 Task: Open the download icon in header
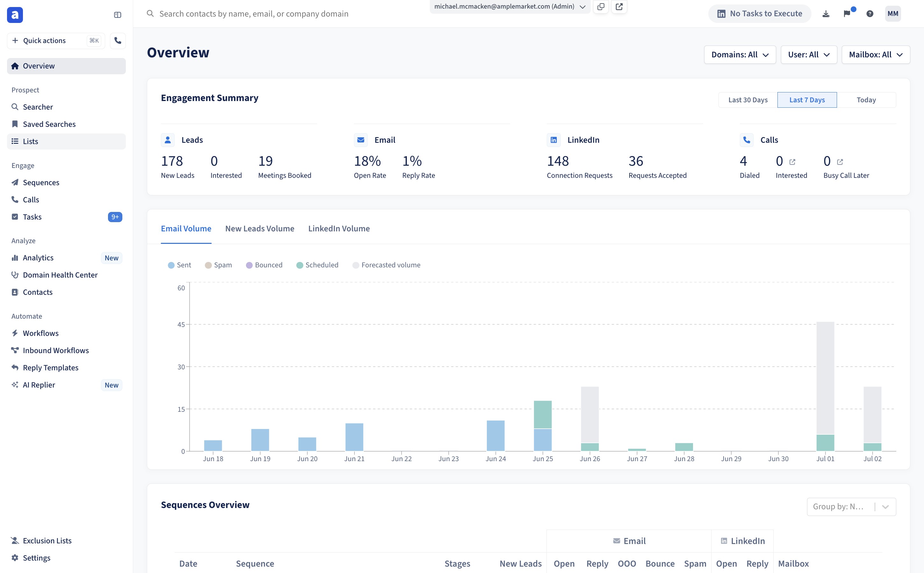click(x=826, y=14)
